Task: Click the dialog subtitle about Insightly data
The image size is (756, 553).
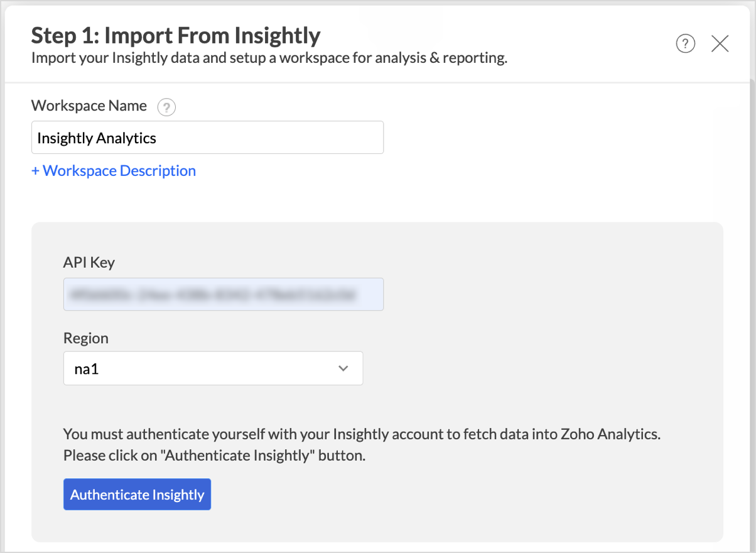Action: (x=269, y=59)
